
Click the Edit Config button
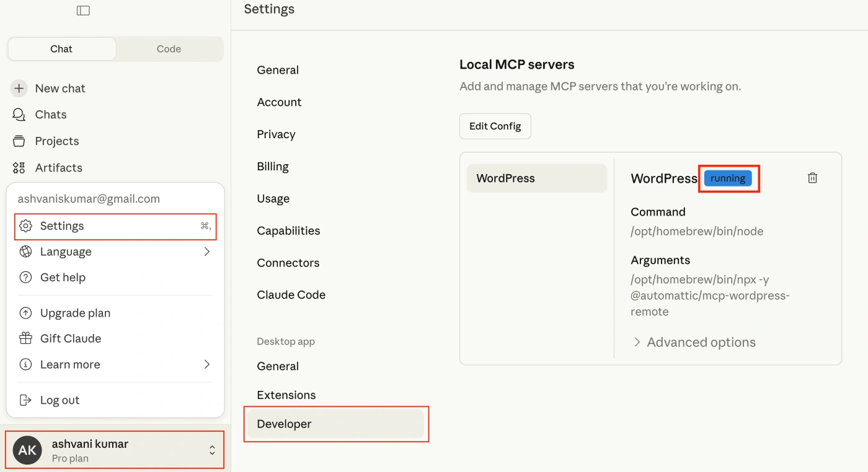coord(495,126)
